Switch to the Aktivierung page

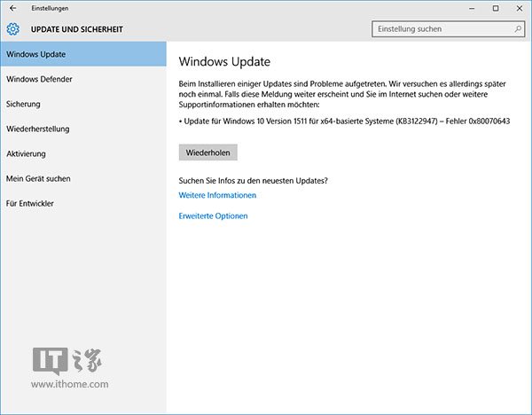[x=26, y=154]
